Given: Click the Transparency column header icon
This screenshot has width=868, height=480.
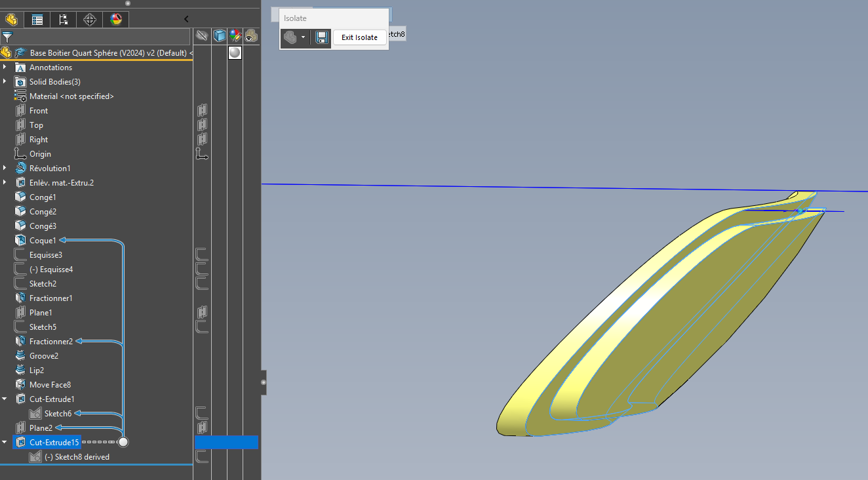Looking at the screenshot, I should tap(250, 37).
